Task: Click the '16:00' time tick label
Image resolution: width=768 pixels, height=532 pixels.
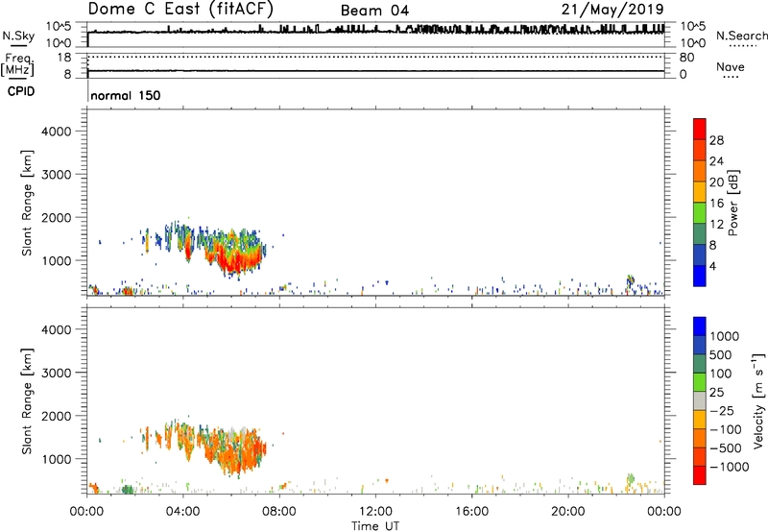Action: point(471,512)
